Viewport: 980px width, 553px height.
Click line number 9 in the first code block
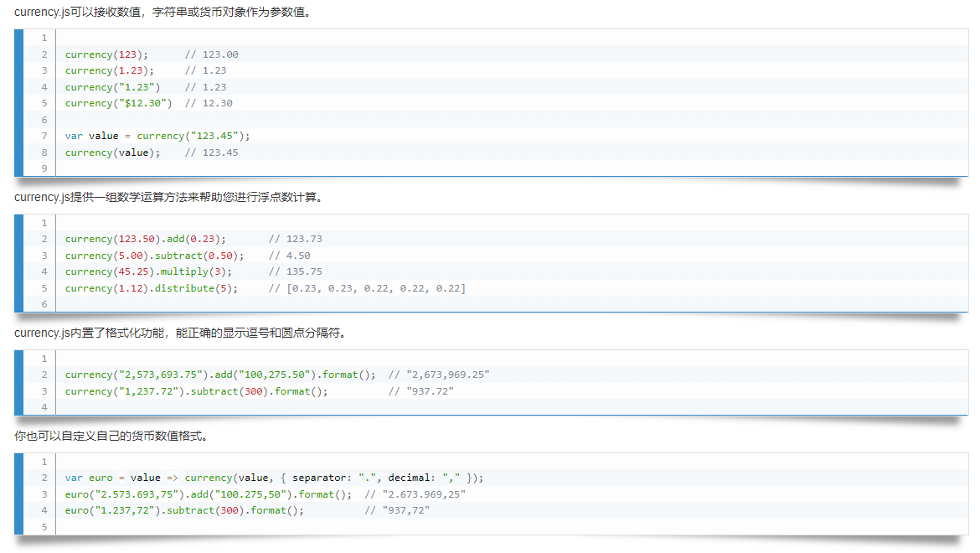coord(44,168)
